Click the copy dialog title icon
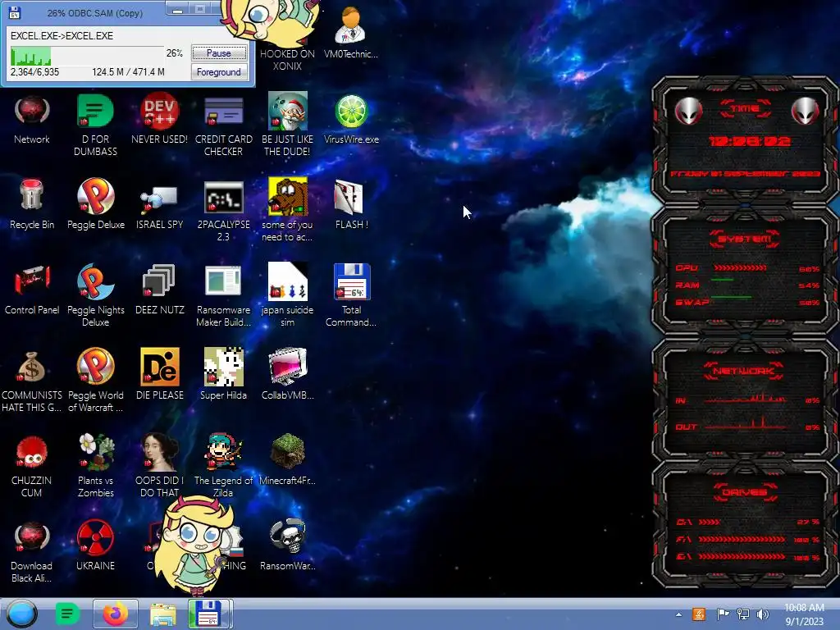This screenshot has width=840, height=630. (15, 12)
